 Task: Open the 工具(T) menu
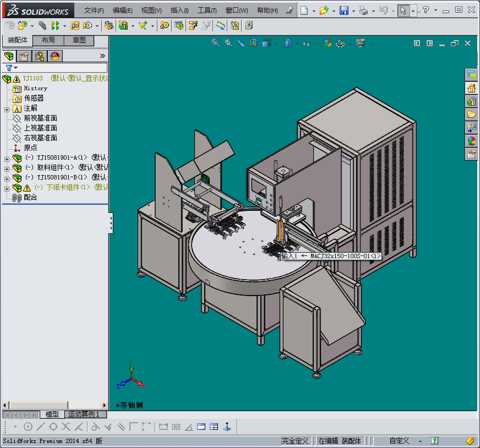click(207, 10)
